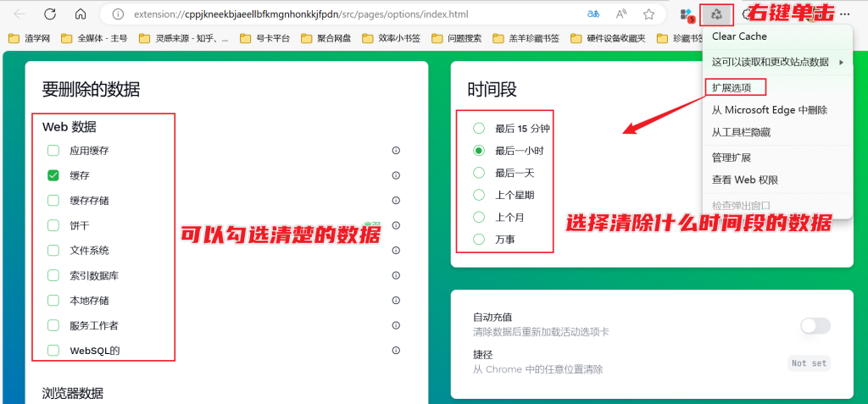Screen dimensions: 868x404
Task: Show info icon for 应用缓存
Action: (x=396, y=151)
